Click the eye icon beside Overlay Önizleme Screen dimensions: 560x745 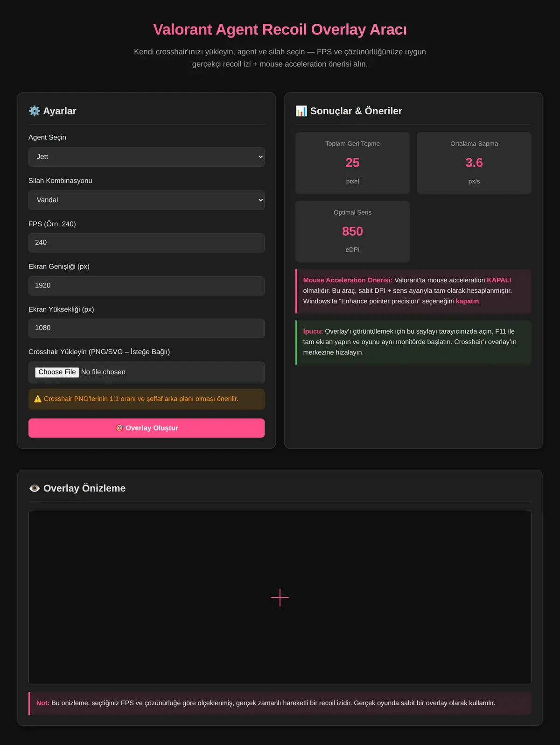[35, 488]
